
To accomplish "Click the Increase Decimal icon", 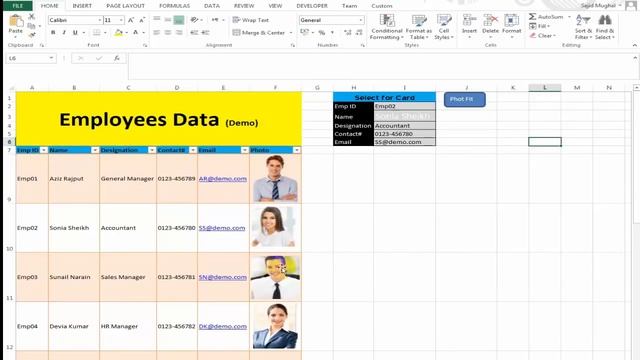I will pyautogui.click(x=347, y=33).
